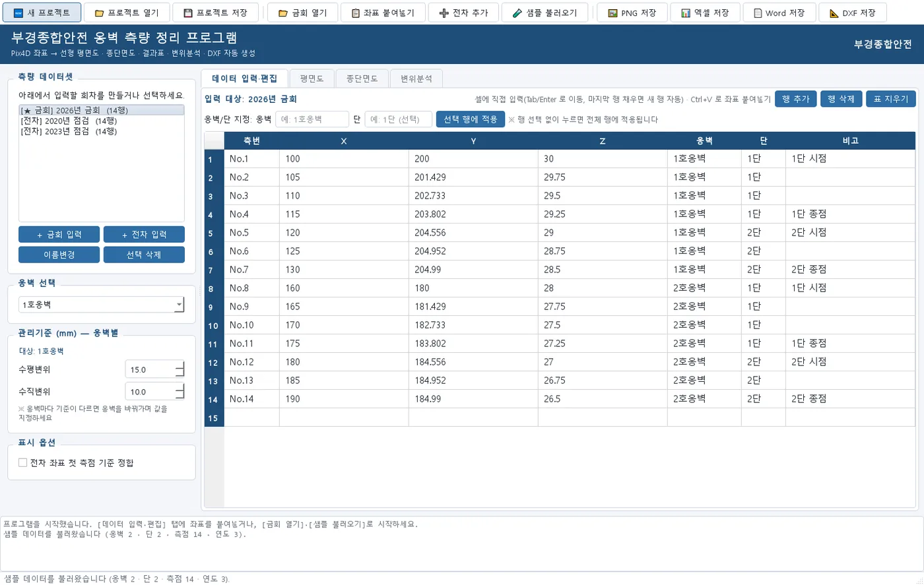Open the 종단면도 tab

point(362,78)
